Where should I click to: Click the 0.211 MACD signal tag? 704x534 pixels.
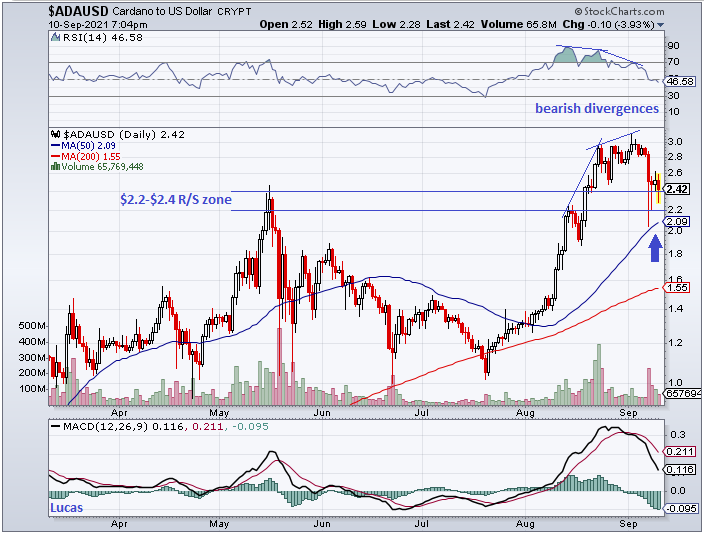[680, 451]
